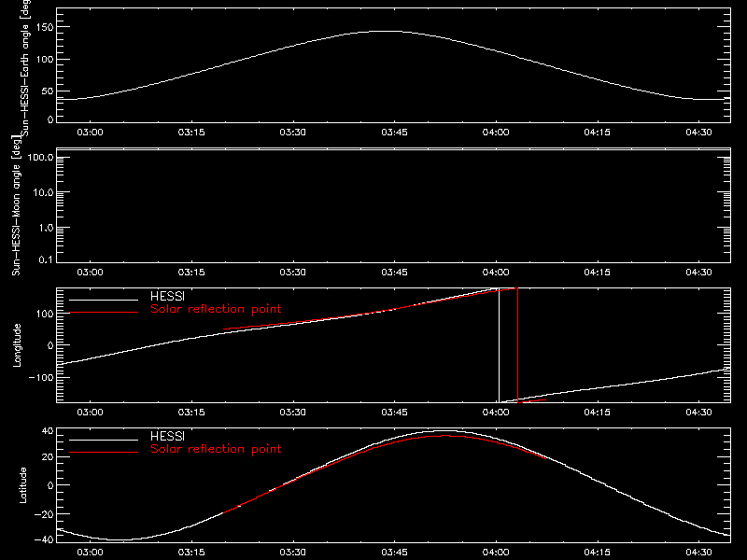
Task: Click the "Longitude" y-axis label
Action: [17, 345]
